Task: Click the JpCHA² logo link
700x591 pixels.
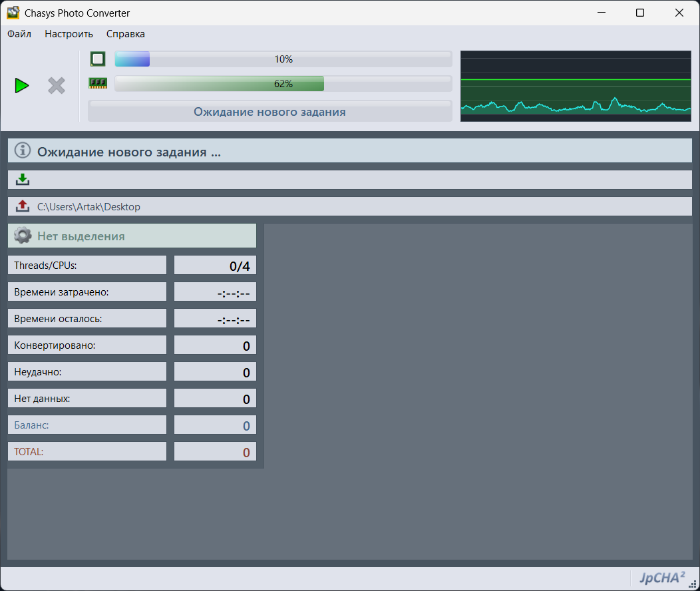Action: [662, 578]
